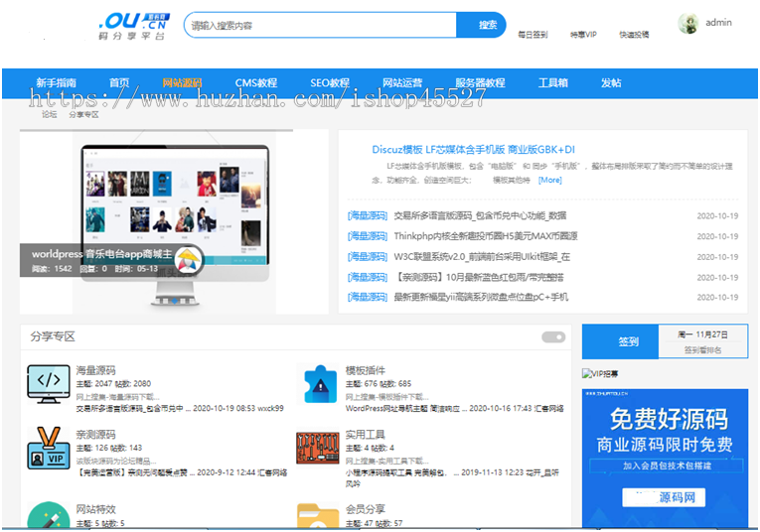
Task: Click the [More] link in featured summary
Action: coord(550,180)
